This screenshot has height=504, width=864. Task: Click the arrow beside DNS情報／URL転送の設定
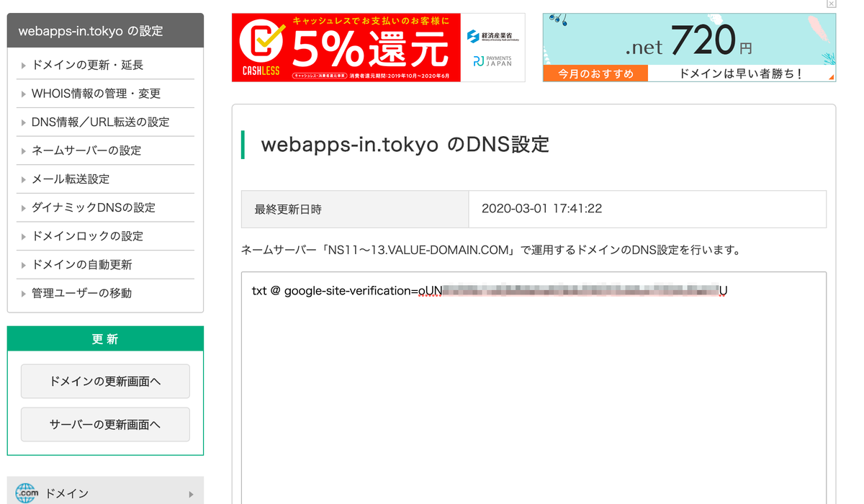(24, 122)
